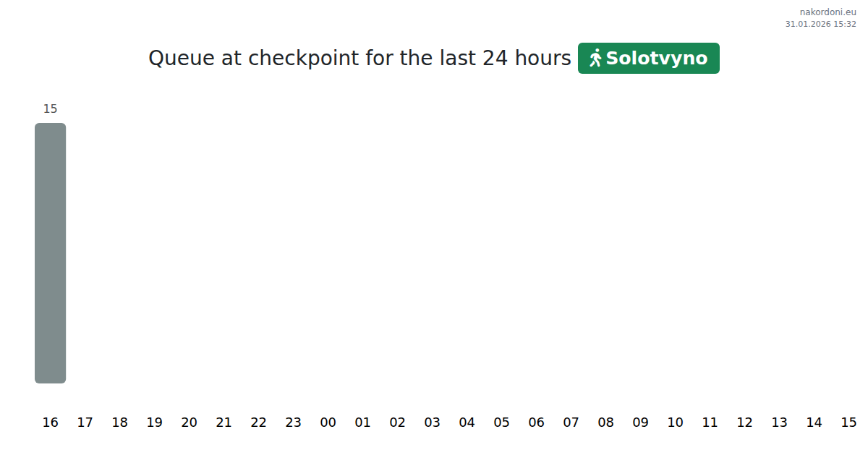Click the chart title about the last 24 hours
This screenshot has height=471, width=868.
359,58
